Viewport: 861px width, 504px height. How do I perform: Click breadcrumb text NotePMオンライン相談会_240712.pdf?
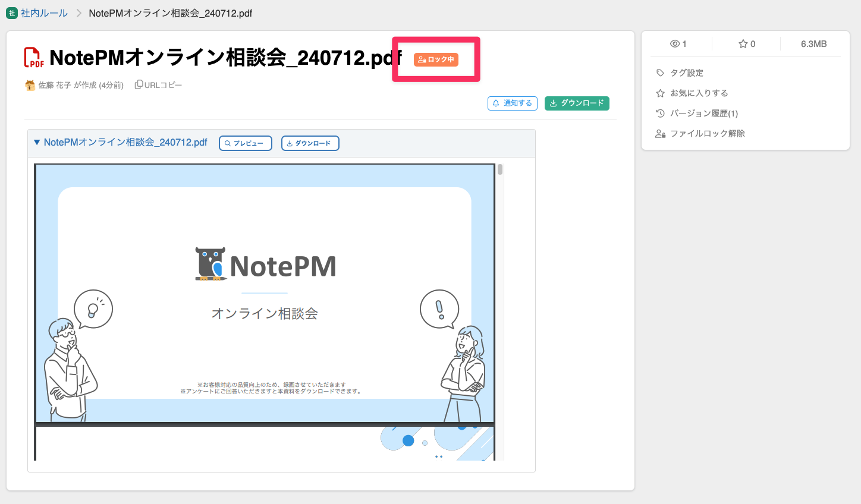coord(171,13)
